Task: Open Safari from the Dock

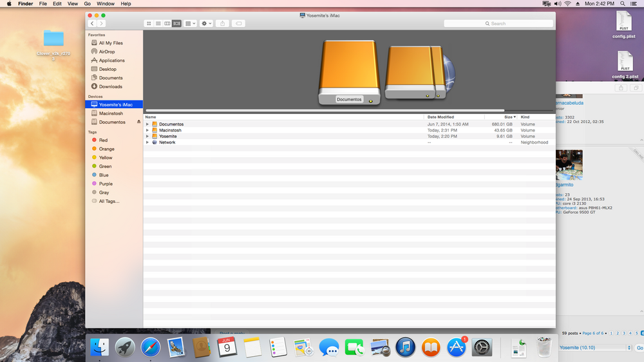Action: 150,347
